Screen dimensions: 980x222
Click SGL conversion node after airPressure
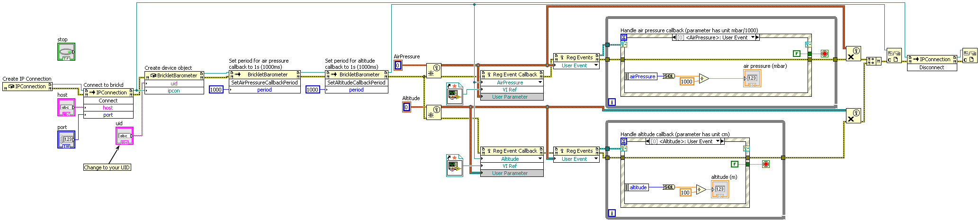(x=669, y=76)
